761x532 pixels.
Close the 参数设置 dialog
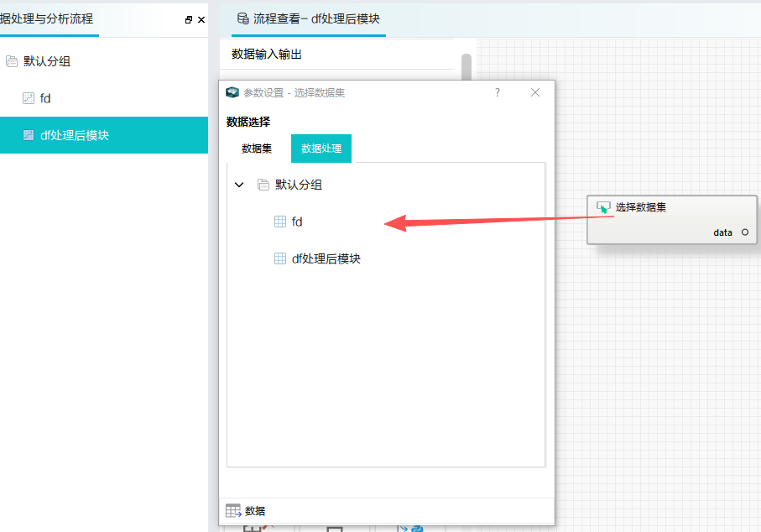pos(535,92)
